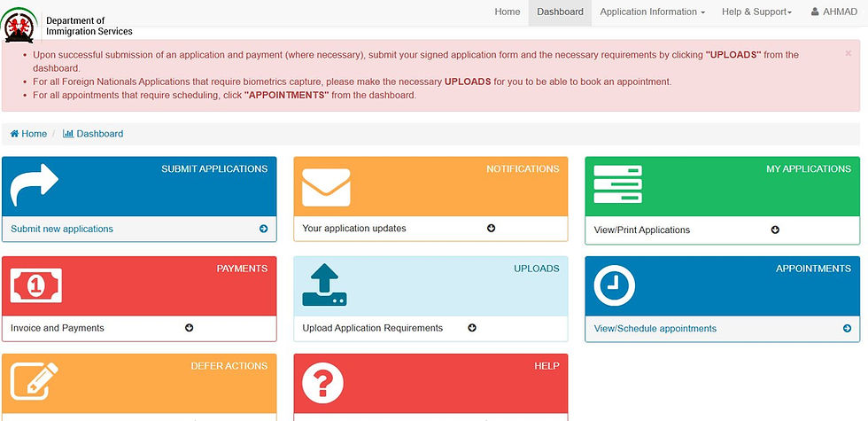The width and height of the screenshot is (868, 421).
Task: Click the MY APPLICATIONS card title
Action: (x=808, y=169)
